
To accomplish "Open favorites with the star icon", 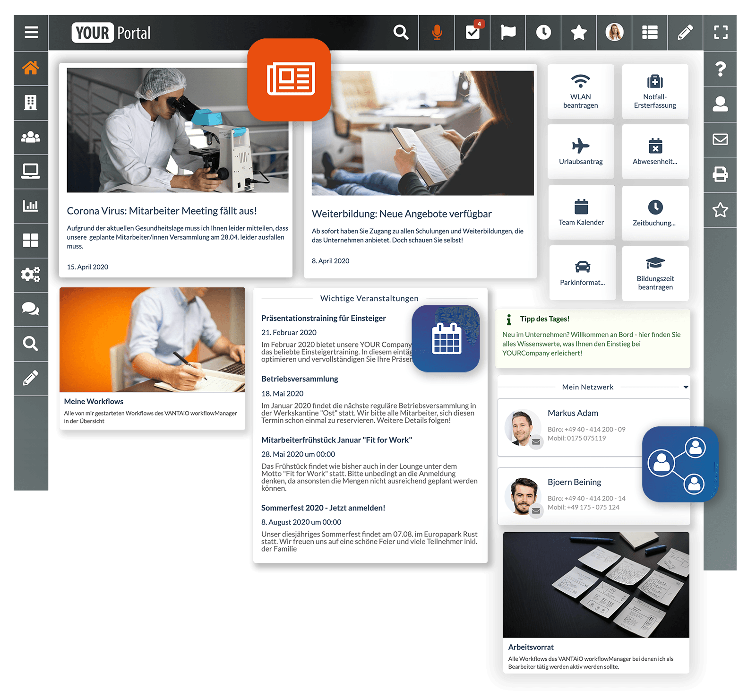I will tap(578, 32).
